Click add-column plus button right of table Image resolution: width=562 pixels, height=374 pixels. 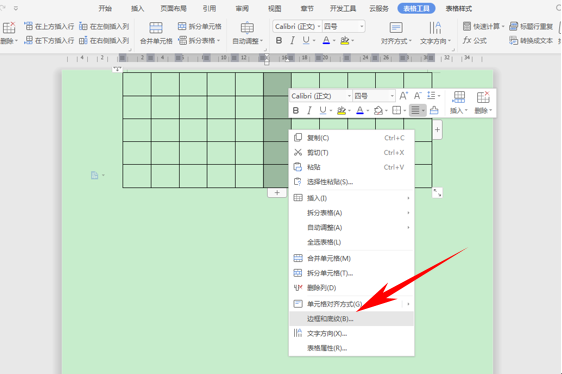point(437,129)
